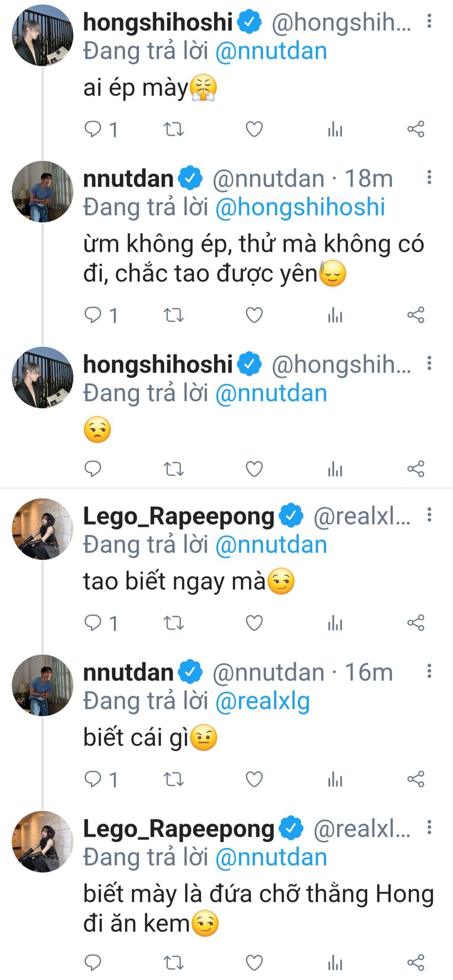The width and height of the screenshot is (453, 980).
Task: Retweet the "tao biết ngay mà" tweet
Action: click(173, 623)
